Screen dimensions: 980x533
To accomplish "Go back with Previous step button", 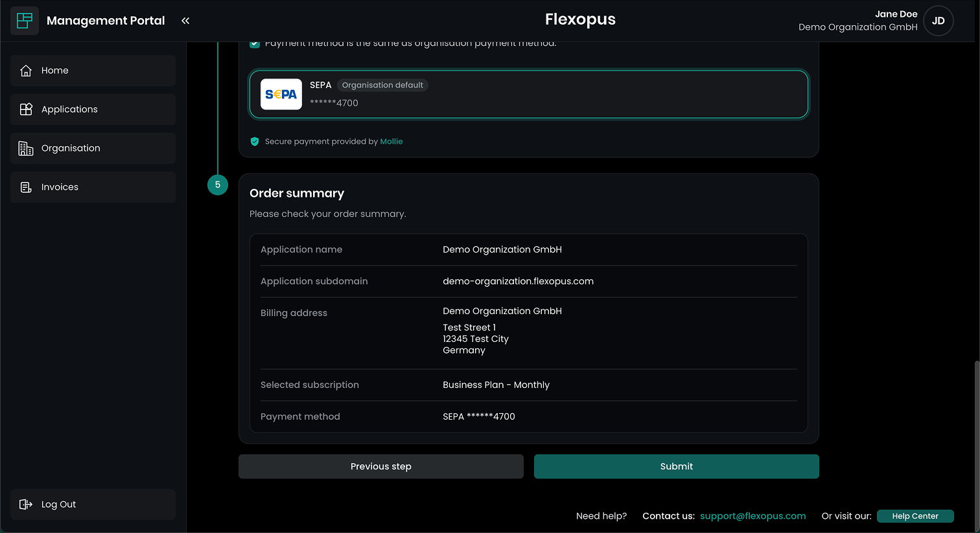I will coord(380,466).
